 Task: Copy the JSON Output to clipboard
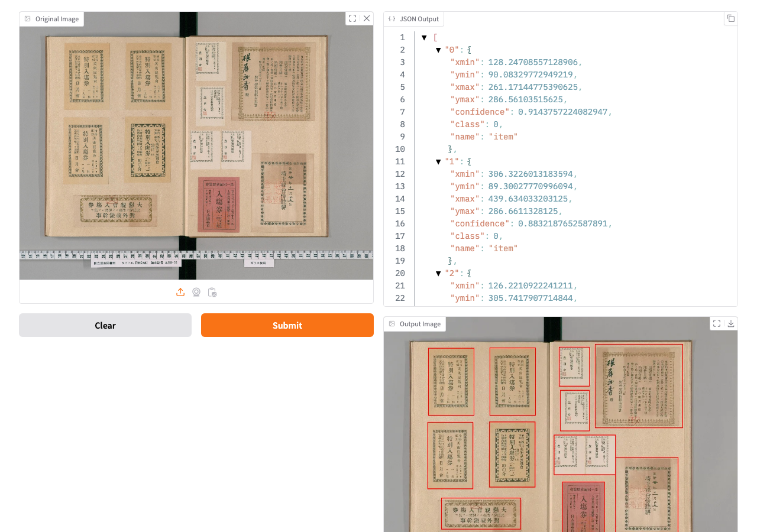pos(731,18)
